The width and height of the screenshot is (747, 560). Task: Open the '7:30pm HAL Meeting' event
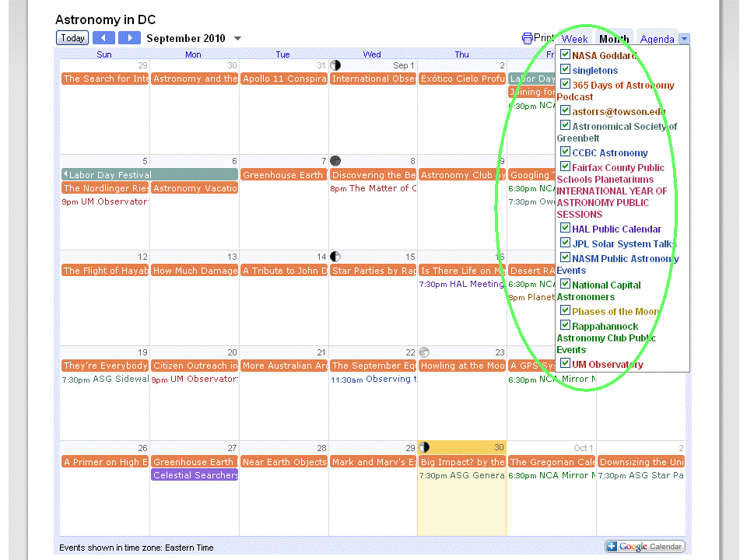(461, 284)
